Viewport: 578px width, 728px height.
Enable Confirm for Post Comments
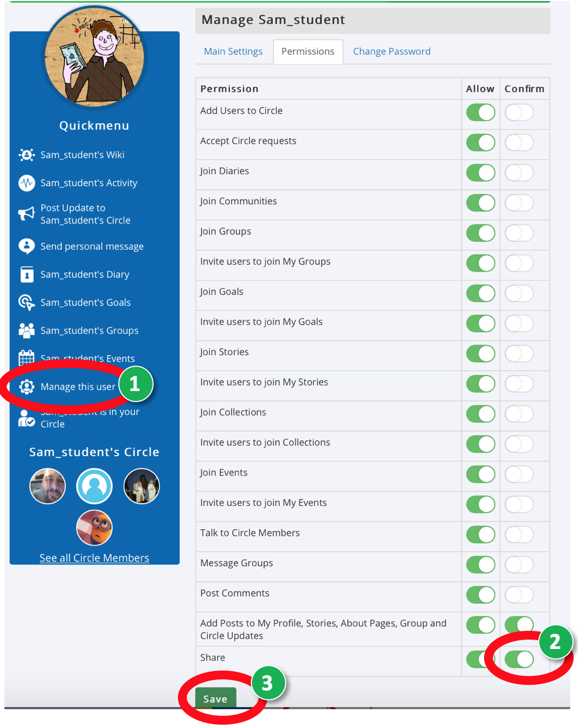click(x=519, y=595)
